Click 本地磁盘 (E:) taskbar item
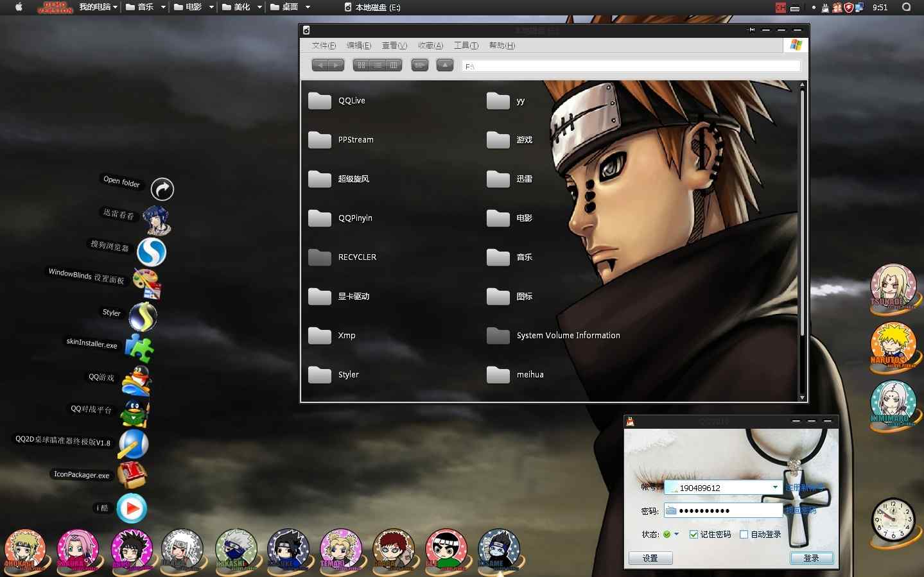This screenshot has height=577, width=924. point(372,7)
